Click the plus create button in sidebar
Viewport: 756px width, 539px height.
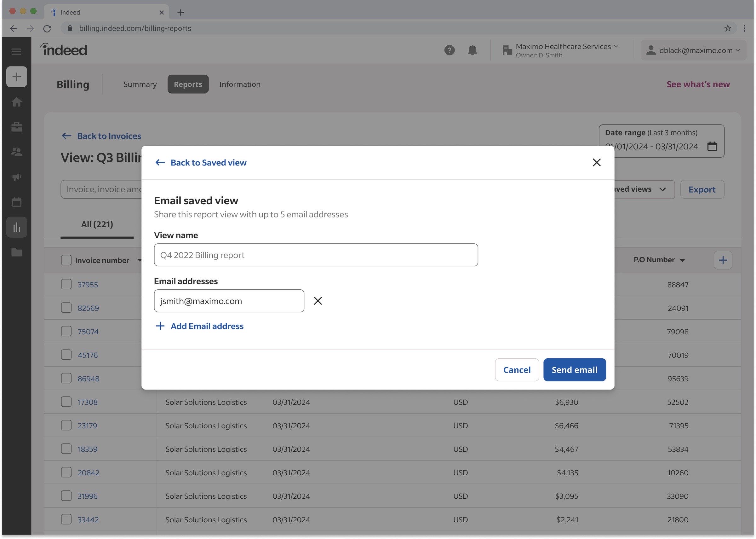[x=17, y=77]
